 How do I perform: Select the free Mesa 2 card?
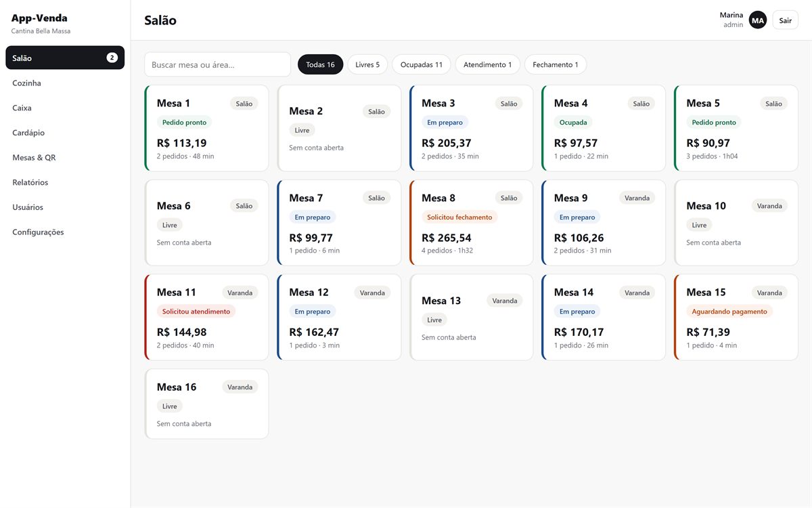339,128
